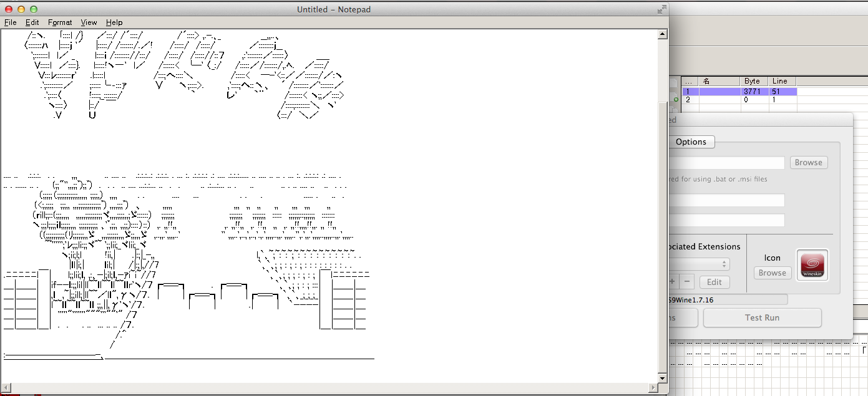Sort list by the Byte column header
The width and height of the screenshot is (868, 396).
click(753, 81)
